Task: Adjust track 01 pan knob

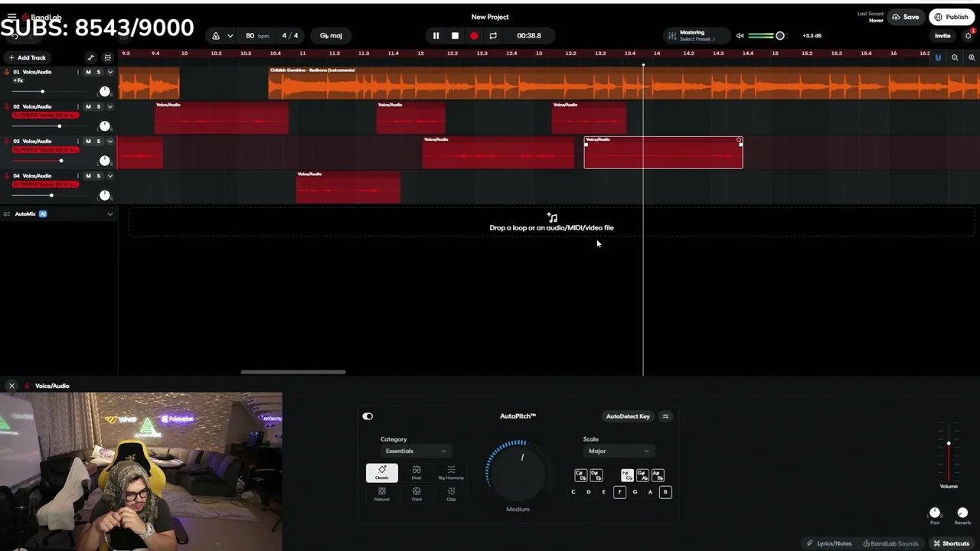Action: (105, 91)
